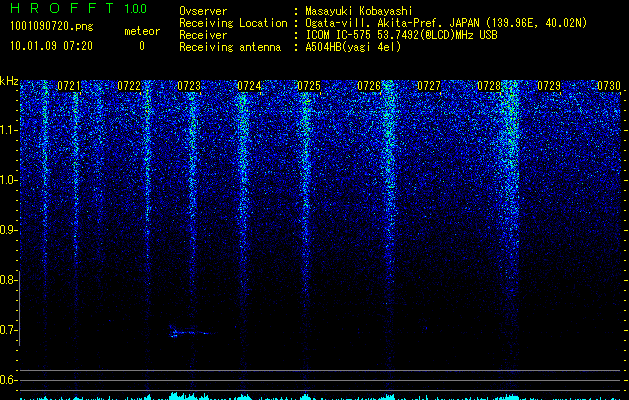Image resolution: width=629 pixels, height=400 pixels.
Task: Click the HROFFT program title text
Action: pyautogui.click(x=62, y=8)
